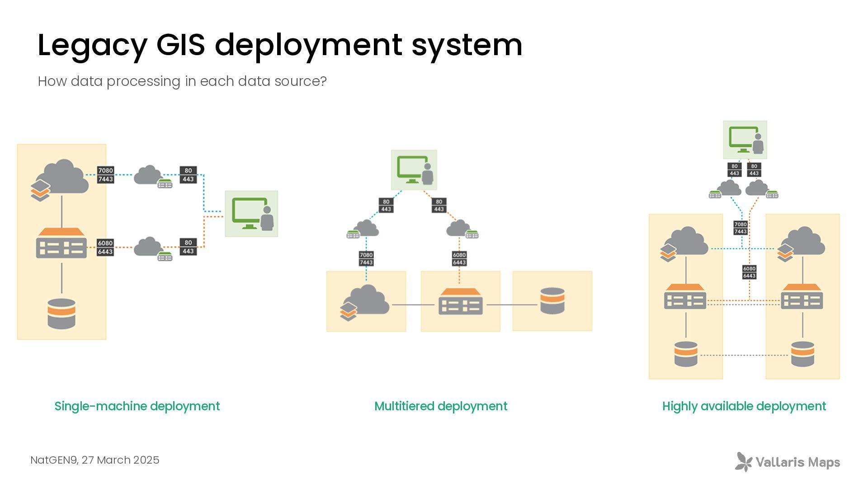The height and width of the screenshot is (488, 868).
Task: Click the Single-machine deployment caption
Action: coord(137,406)
